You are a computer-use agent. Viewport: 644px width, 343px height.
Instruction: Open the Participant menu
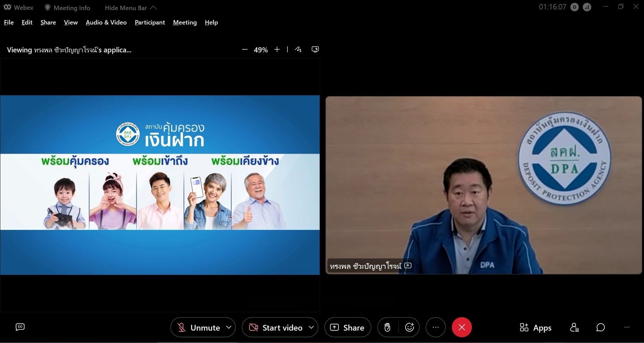click(150, 22)
